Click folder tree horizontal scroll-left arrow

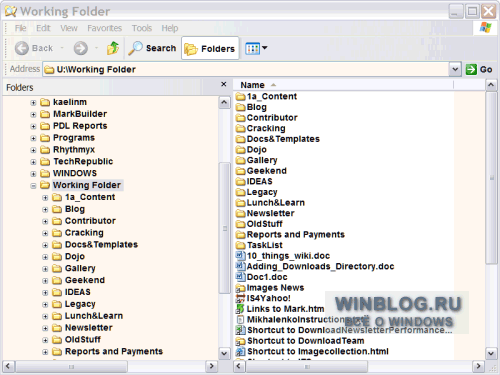point(8,366)
